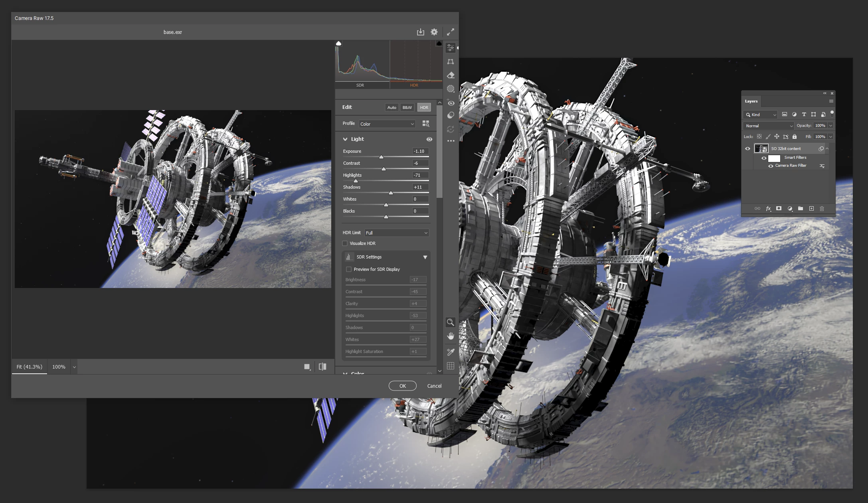Open the HDR Limit dropdown

tap(396, 233)
